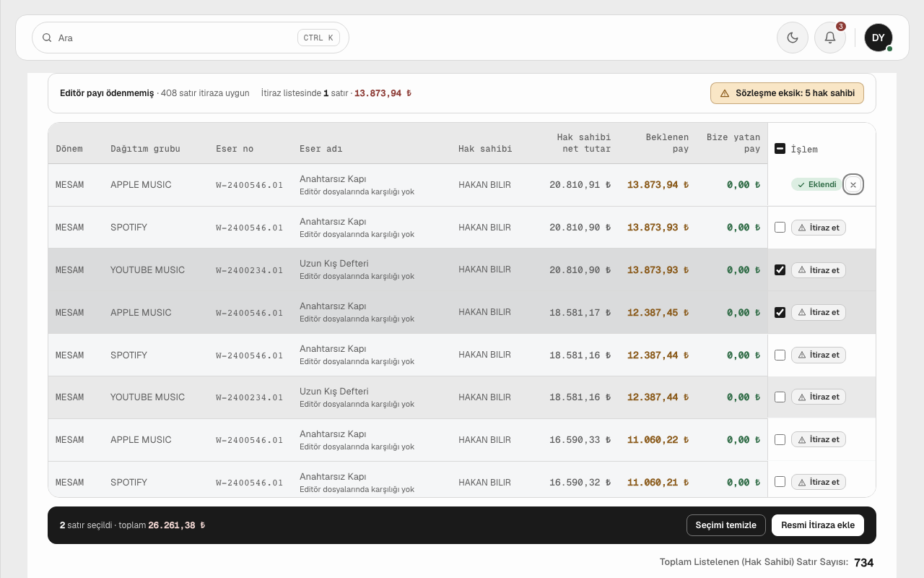
Task: Select the 20.810,91 ₺ net tutar cell
Action: pyautogui.click(x=580, y=185)
